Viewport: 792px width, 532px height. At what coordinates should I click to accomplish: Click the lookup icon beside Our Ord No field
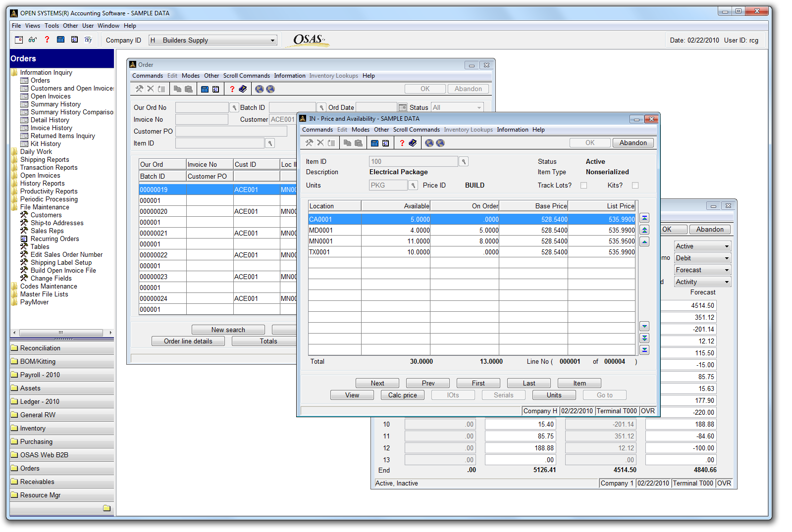[234, 107]
